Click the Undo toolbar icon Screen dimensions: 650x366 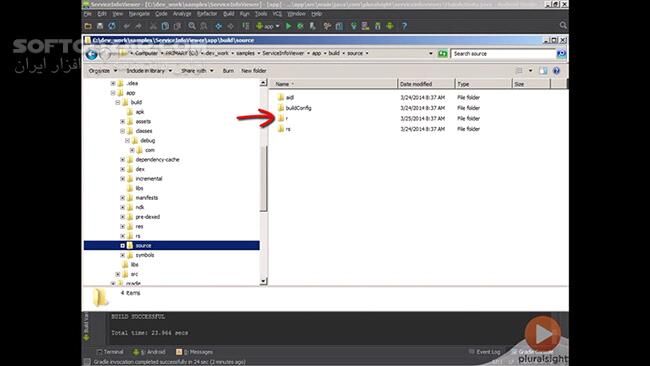pos(127,26)
